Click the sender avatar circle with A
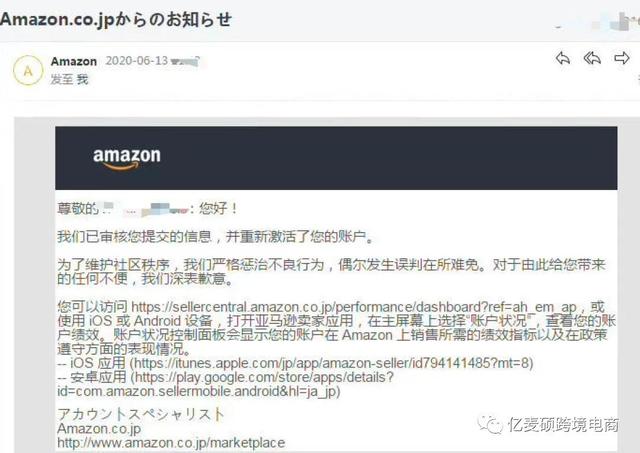The width and height of the screenshot is (640, 453). point(28,71)
